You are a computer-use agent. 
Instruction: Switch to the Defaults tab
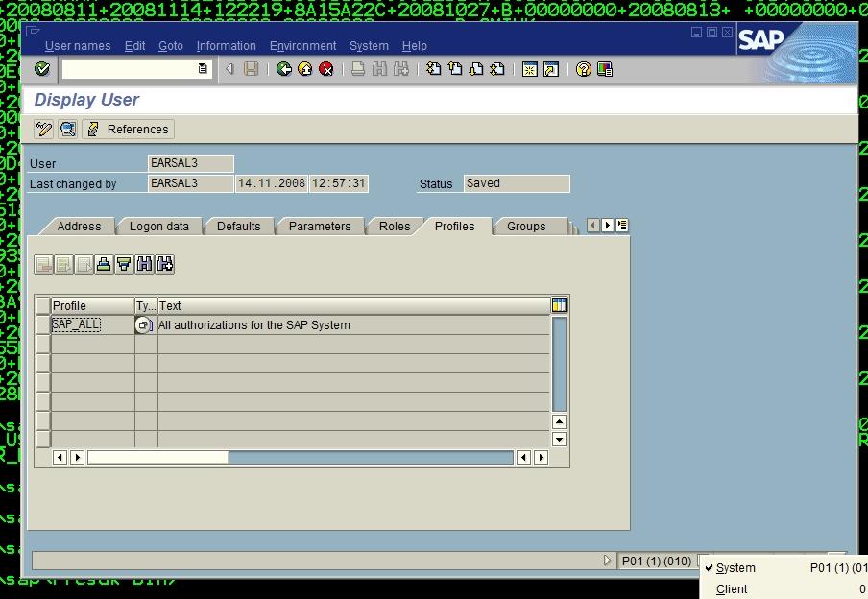[x=238, y=226]
